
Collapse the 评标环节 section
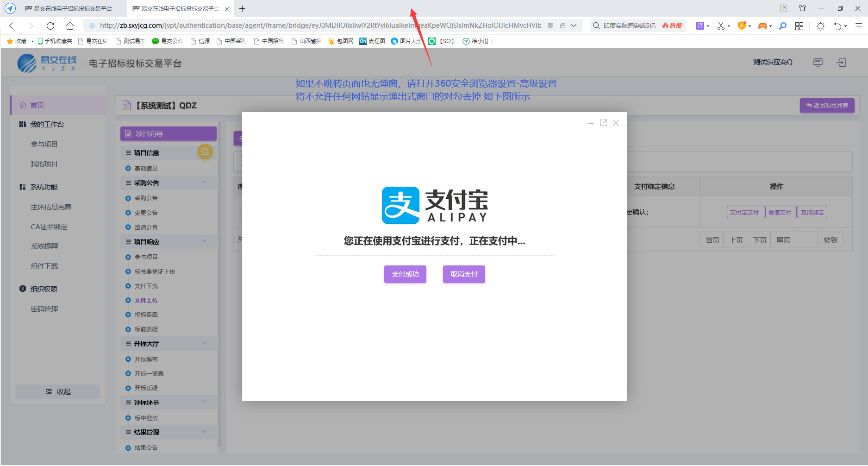tap(204, 402)
